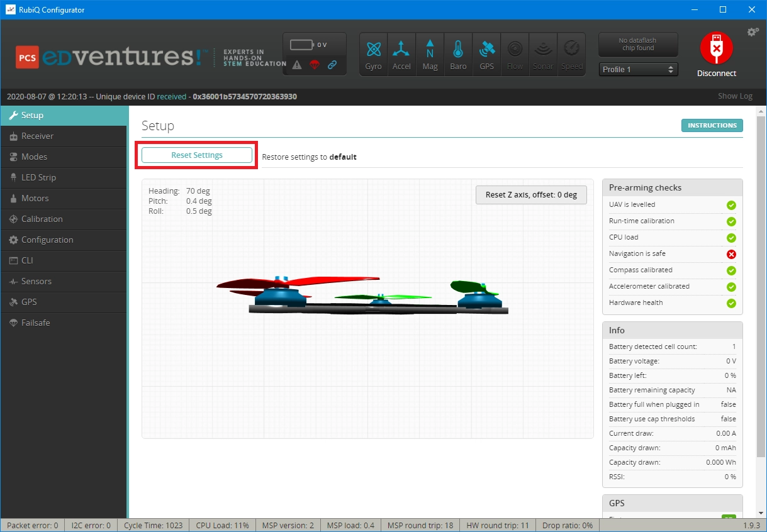
Task: Click the GPS panel header
Action: 673,503
